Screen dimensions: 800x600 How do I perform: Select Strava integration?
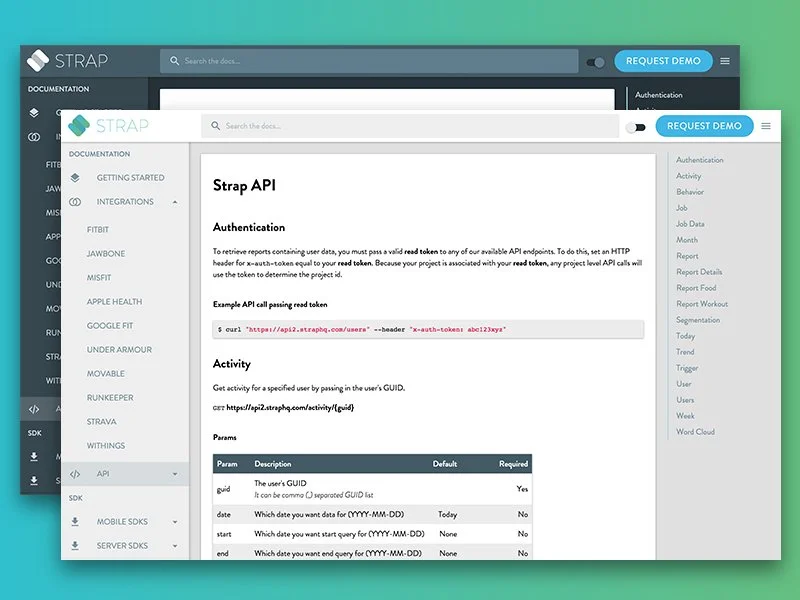coord(102,421)
